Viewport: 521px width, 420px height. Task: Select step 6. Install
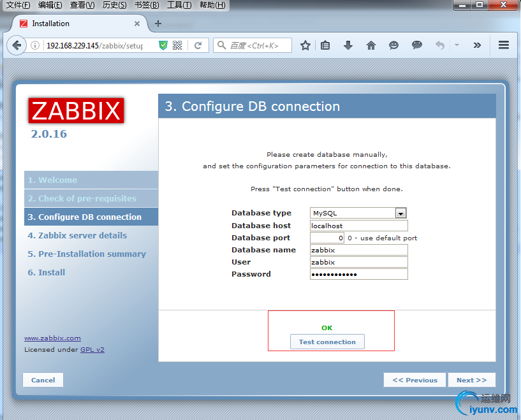point(91,272)
